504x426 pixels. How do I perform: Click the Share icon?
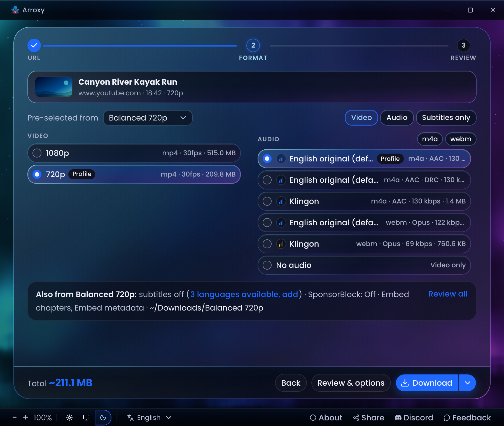(x=356, y=418)
